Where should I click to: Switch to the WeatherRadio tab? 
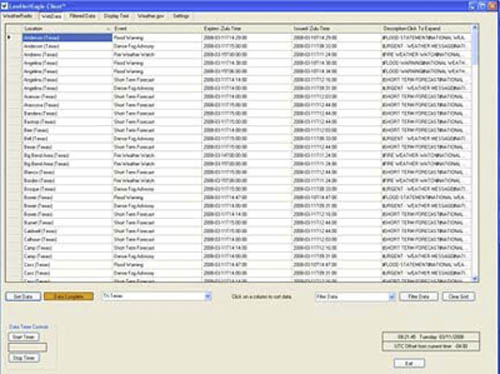(18, 16)
